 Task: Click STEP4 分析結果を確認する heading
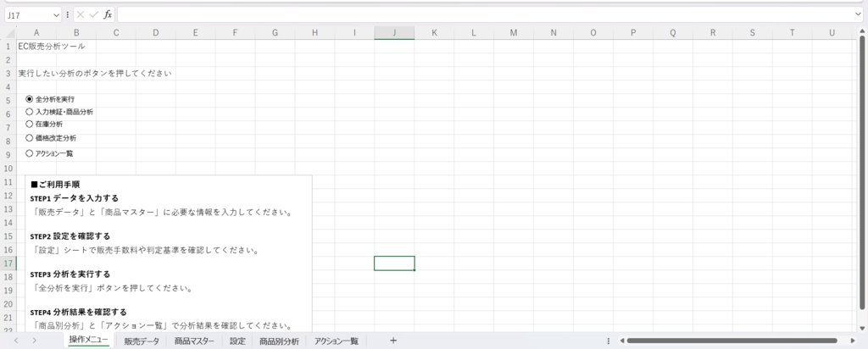tap(78, 312)
